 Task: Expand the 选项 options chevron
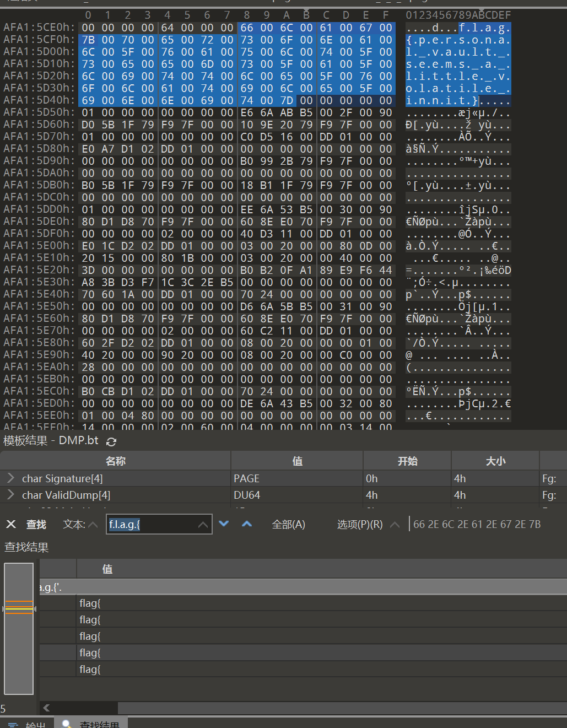(395, 525)
